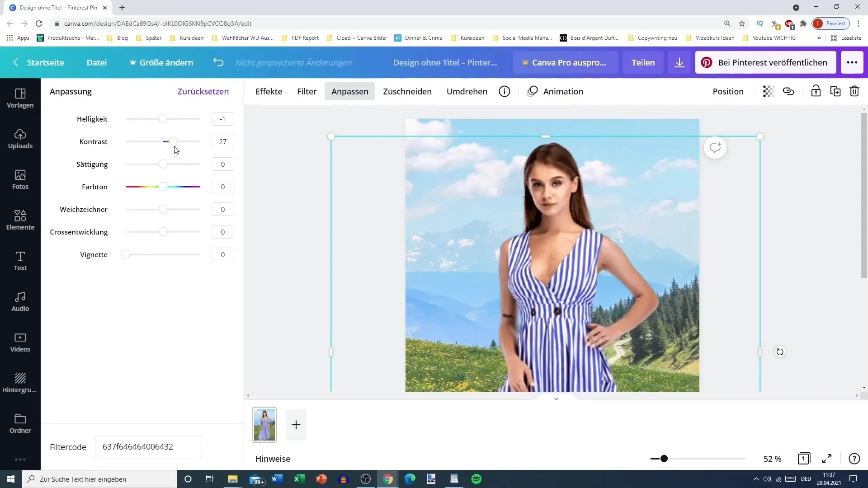The height and width of the screenshot is (488, 868).
Task: Open the Zuschneiden crop option
Action: tap(407, 91)
